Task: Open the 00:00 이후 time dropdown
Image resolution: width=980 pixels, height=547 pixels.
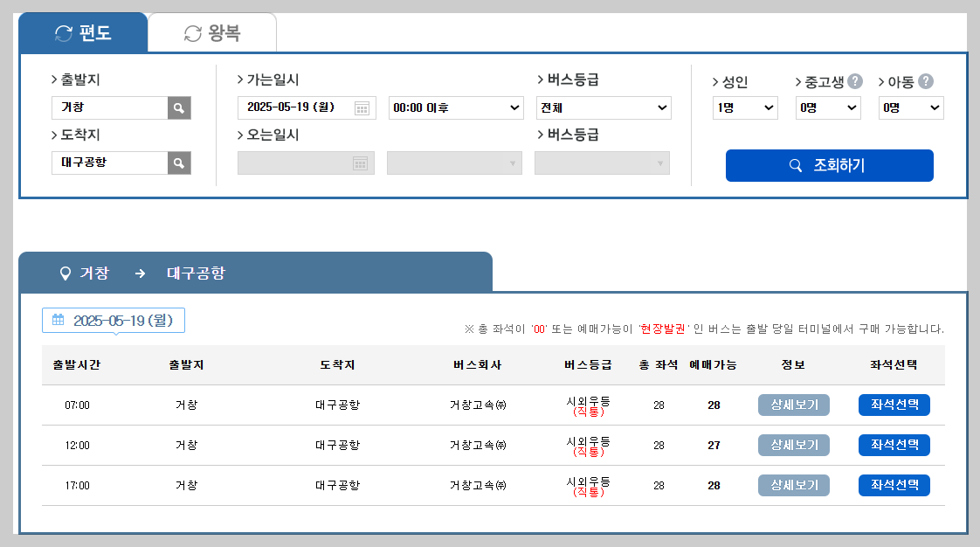Action: tap(456, 107)
